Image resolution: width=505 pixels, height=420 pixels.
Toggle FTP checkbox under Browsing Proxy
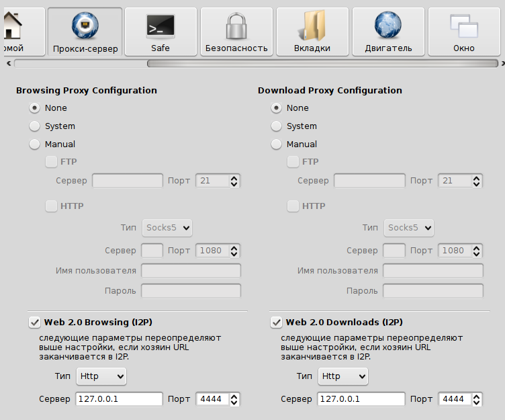pyautogui.click(x=51, y=161)
